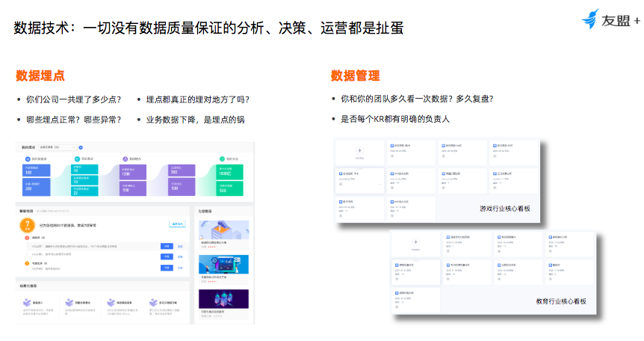Click the teal round icon above the teal tiles
Screen dimensions: 644x341
[77, 159]
